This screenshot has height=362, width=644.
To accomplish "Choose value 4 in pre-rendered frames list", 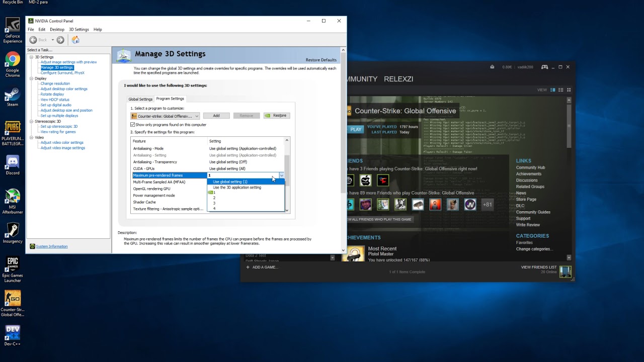I will coord(246,208).
